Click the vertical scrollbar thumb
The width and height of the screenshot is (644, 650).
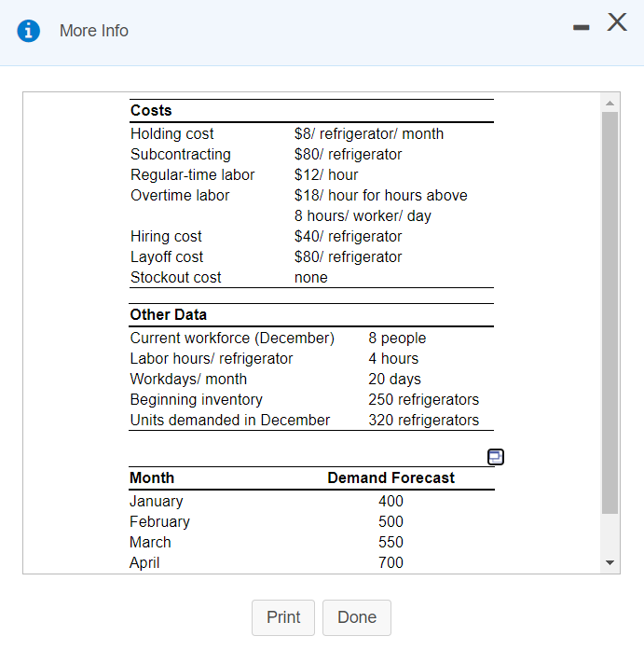pyautogui.click(x=610, y=308)
